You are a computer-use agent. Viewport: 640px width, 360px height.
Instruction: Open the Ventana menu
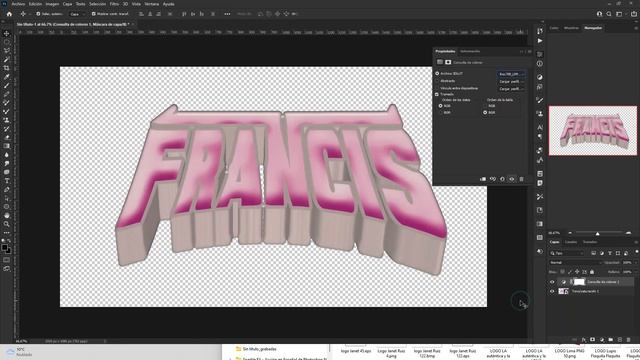pos(152,4)
